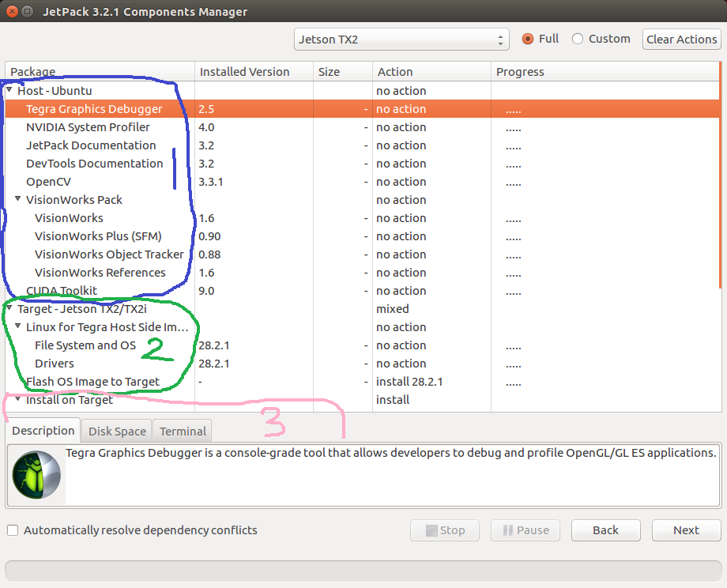Open action cell for OpenCV row
The height and width of the screenshot is (588, 727).
431,182
